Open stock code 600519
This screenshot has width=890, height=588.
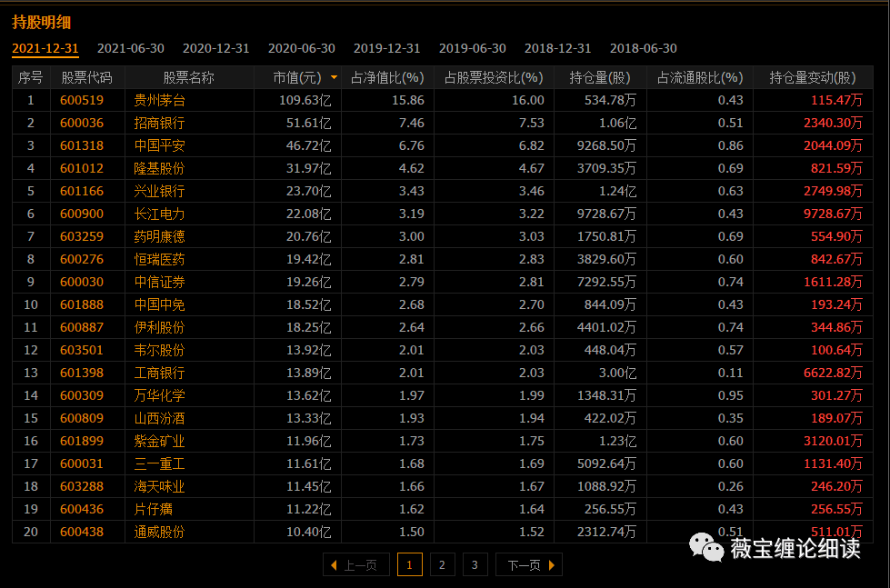(82, 100)
